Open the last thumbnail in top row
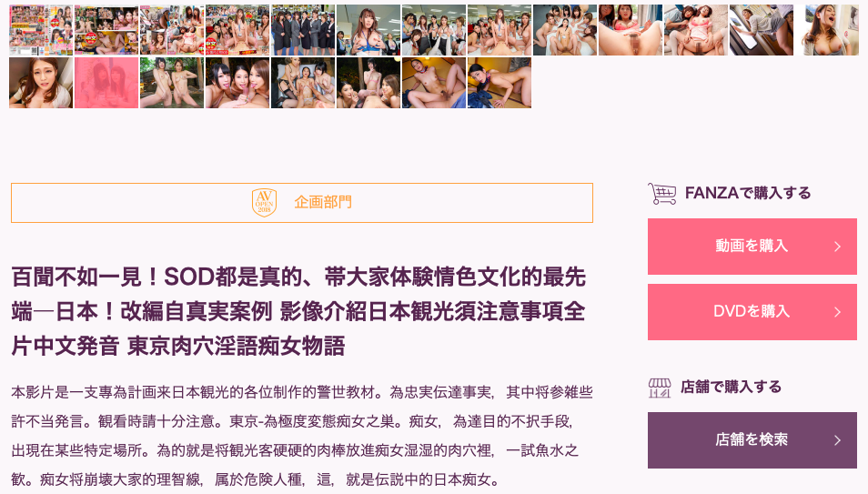Screen dimensions: 868x494 tap(827, 30)
